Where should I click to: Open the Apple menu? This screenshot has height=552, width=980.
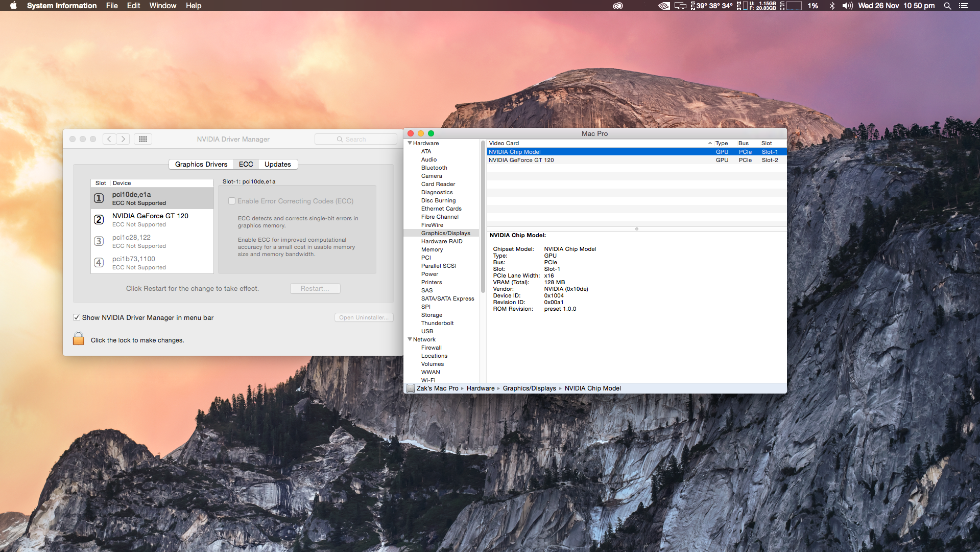click(x=14, y=6)
